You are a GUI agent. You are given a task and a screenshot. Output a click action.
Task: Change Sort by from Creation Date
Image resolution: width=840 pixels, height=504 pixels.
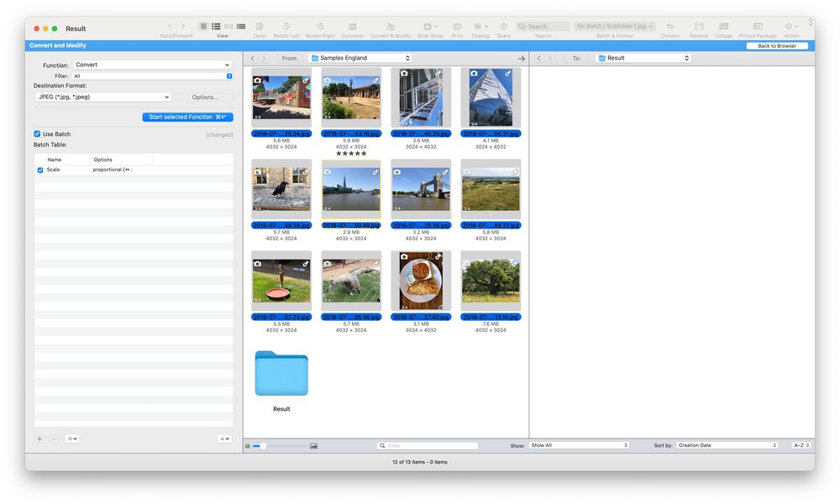727,445
